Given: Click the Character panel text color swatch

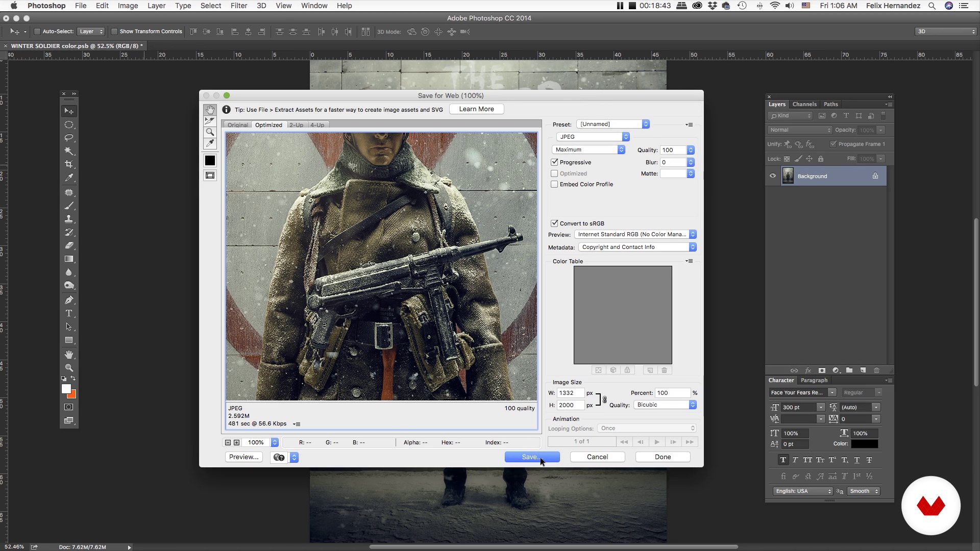Looking at the screenshot, I should (865, 444).
